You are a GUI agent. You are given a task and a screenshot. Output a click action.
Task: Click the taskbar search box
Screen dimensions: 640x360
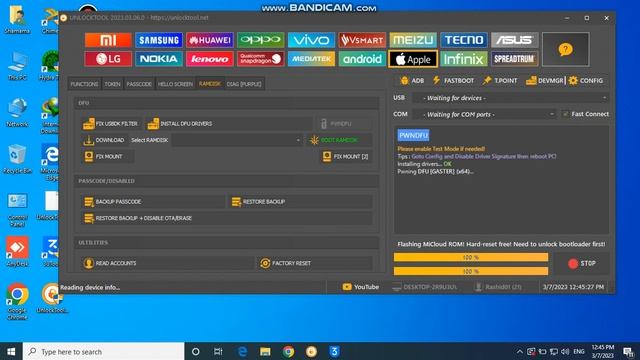coord(104,351)
